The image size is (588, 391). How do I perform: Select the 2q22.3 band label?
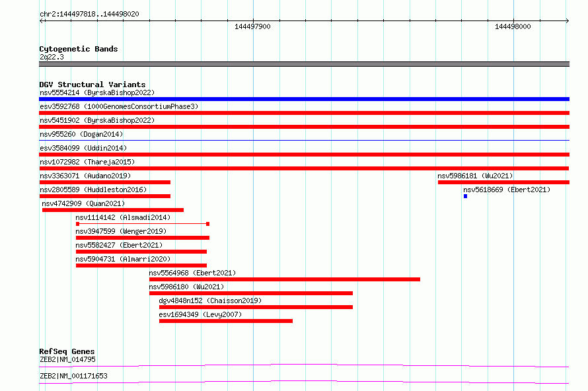(x=52, y=57)
